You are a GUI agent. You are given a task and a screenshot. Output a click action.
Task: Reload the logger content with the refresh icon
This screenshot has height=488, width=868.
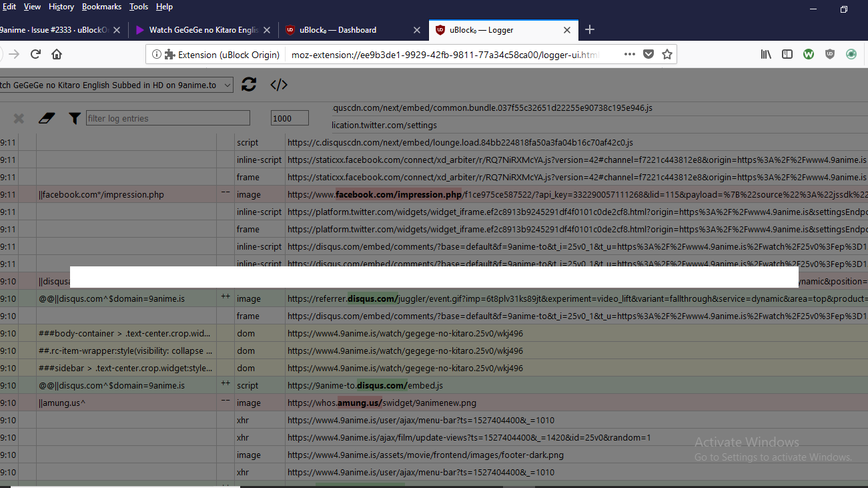(249, 84)
